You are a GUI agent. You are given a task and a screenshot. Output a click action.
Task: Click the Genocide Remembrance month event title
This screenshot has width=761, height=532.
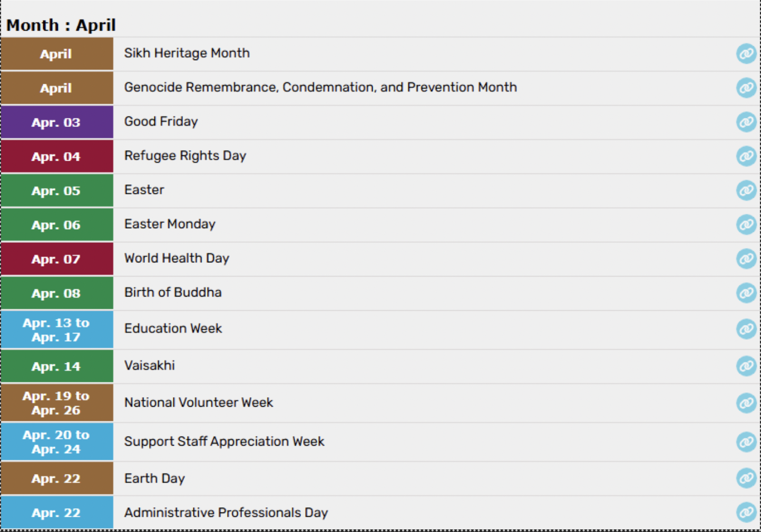point(320,87)
